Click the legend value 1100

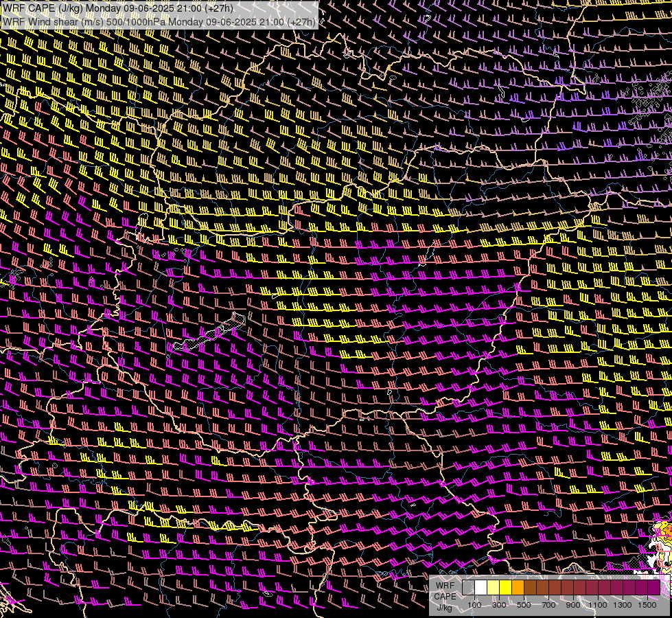[597, 605]
